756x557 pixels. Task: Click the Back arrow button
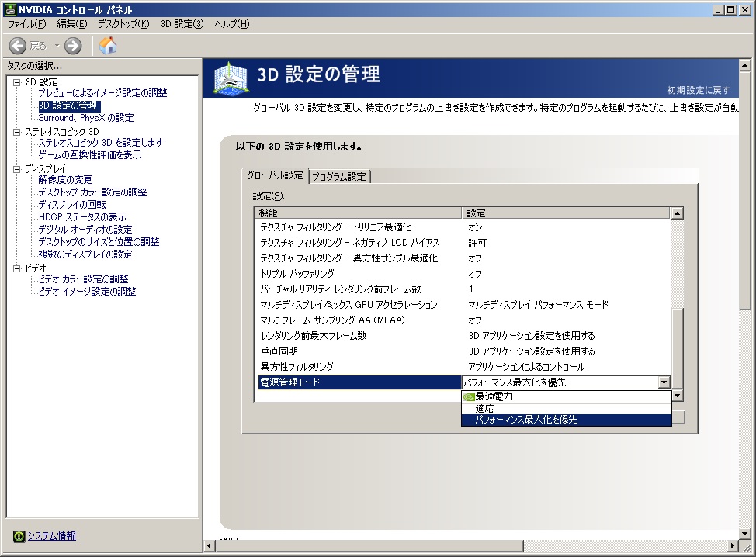(x=18, y=46)
